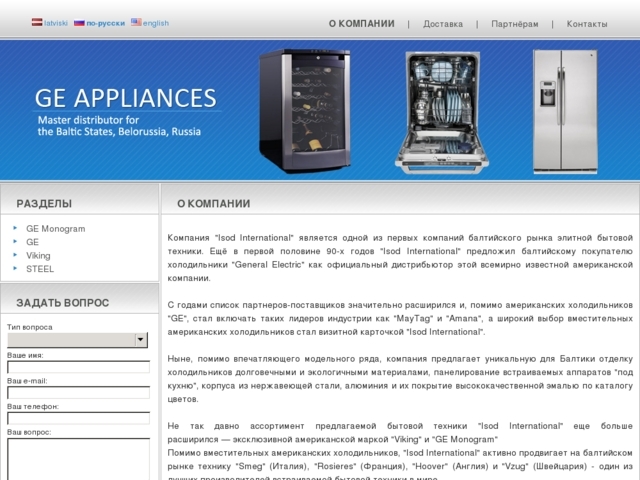
Task: Open the Viking section
Action: [38, 256]
